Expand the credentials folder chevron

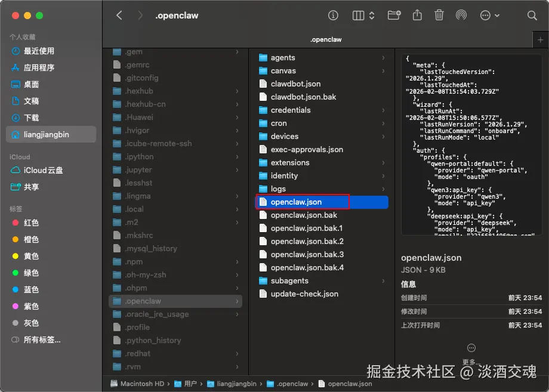pyautogui.click(x=383, y=110)
